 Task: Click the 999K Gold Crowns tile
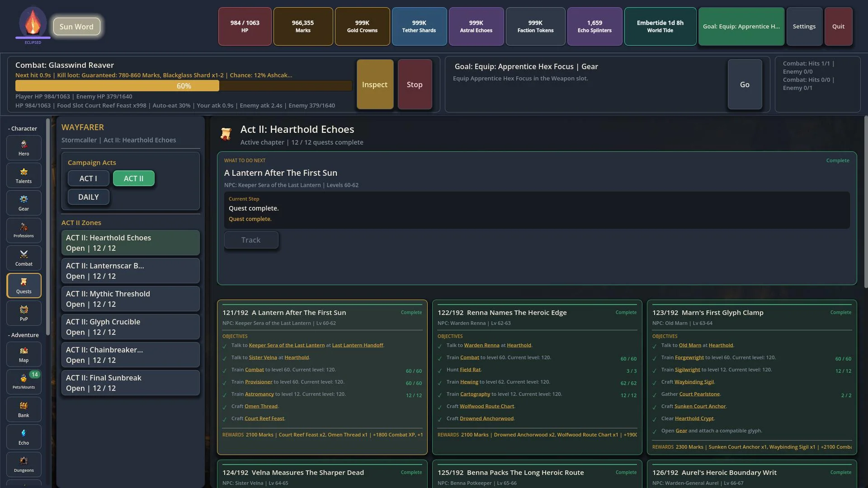(x=362, y=26)
